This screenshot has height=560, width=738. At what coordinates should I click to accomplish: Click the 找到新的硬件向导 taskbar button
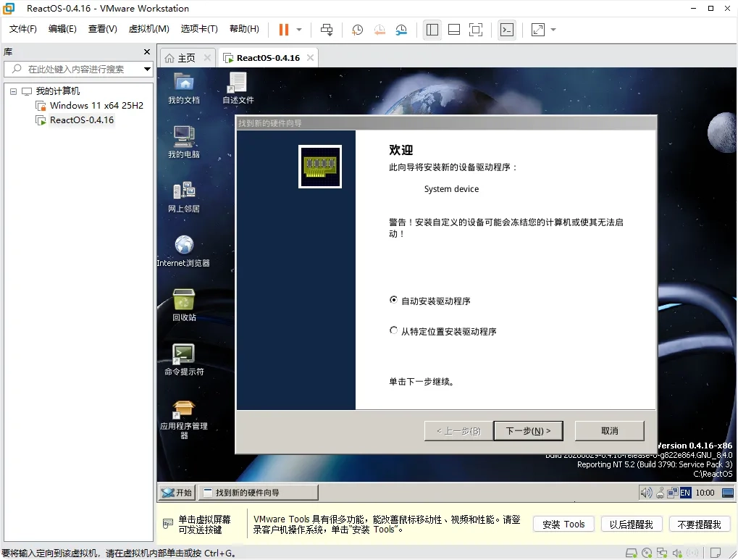tap(259, 493)
